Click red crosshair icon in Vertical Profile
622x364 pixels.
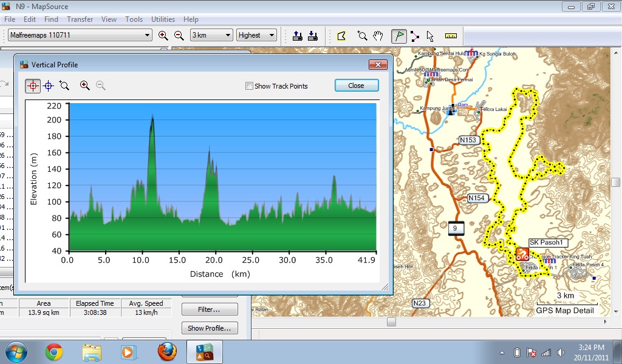(33, 86)
